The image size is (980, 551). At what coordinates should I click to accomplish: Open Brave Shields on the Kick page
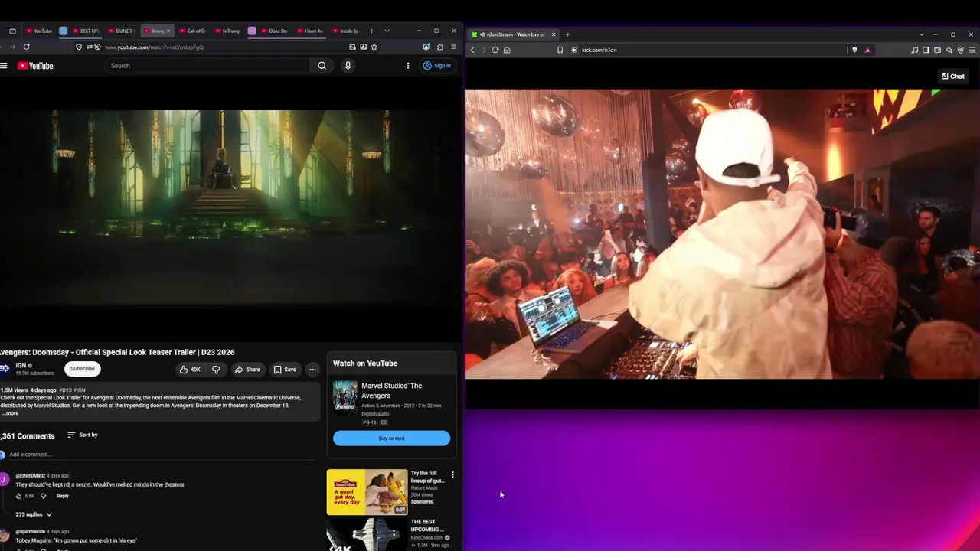click(x=854, y=50)
